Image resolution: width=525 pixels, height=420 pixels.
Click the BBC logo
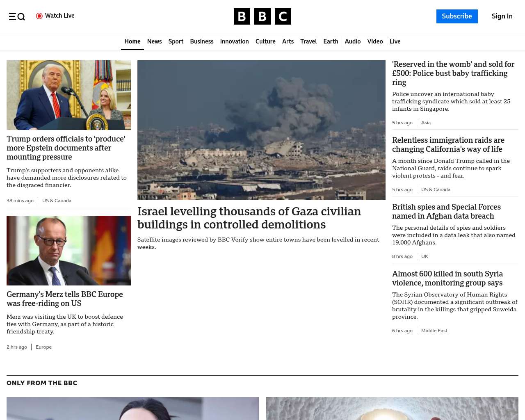point(262,16)
